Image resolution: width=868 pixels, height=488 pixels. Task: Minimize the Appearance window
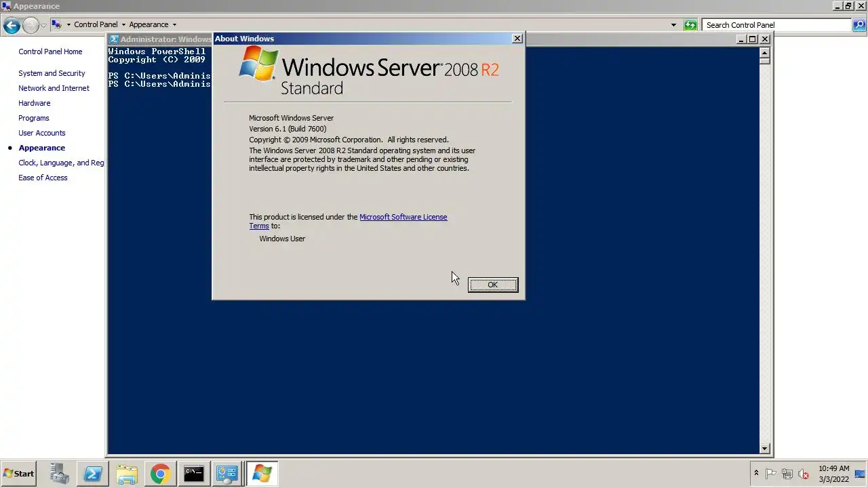(837, 6)
